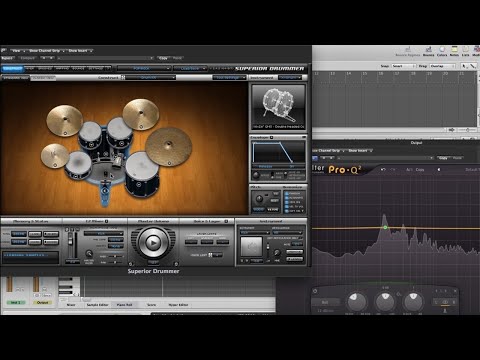Open the Construct kit dropdown
480x360 pixels.
tap(150, 77)
